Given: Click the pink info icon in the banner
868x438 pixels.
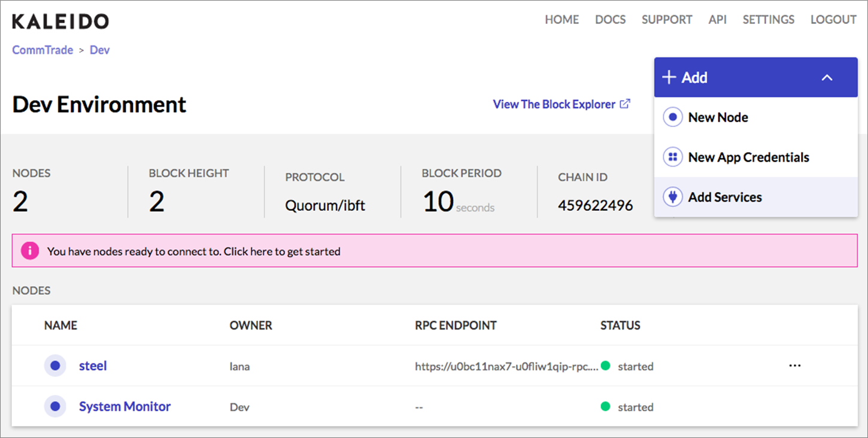Looking at the screenshot, I should (x=29, y=251).
